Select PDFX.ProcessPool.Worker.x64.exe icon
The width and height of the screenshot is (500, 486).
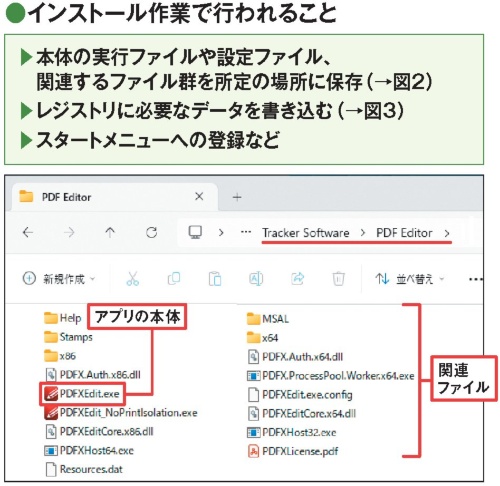(253, 376)
